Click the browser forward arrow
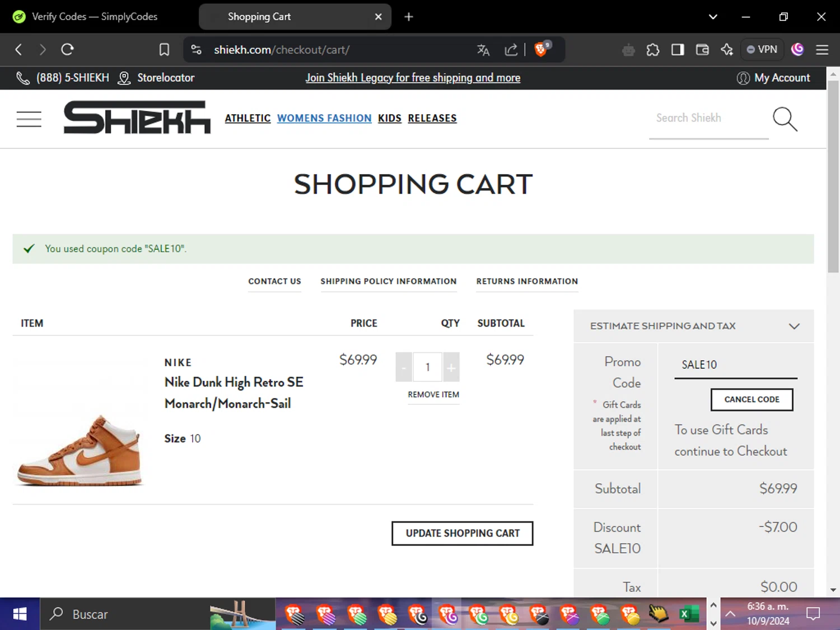This screenshot has width=840, height=630. point(43,50)
